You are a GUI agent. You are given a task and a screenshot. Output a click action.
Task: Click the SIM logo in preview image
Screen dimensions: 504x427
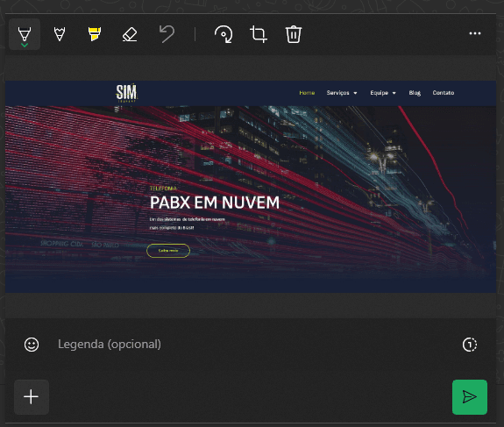point(126,93)
